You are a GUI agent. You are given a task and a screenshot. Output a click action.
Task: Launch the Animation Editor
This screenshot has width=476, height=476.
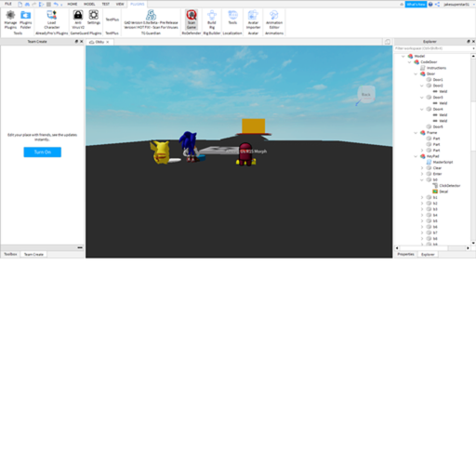274,20
